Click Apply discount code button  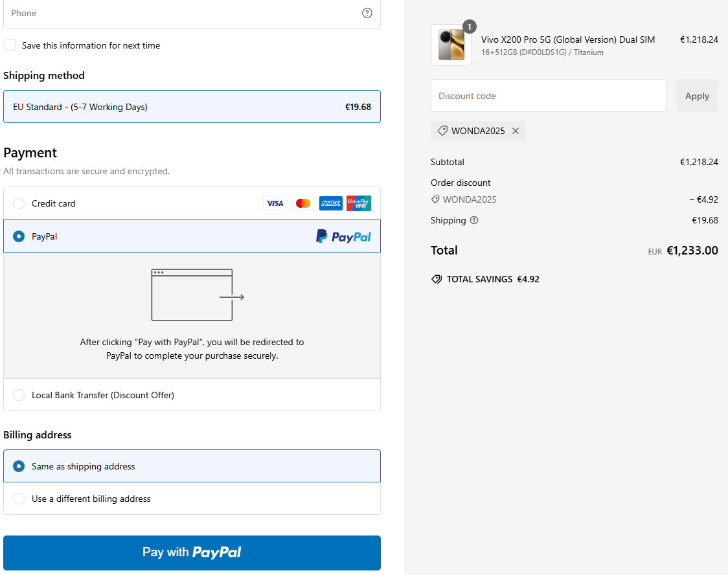click(697, 96)
